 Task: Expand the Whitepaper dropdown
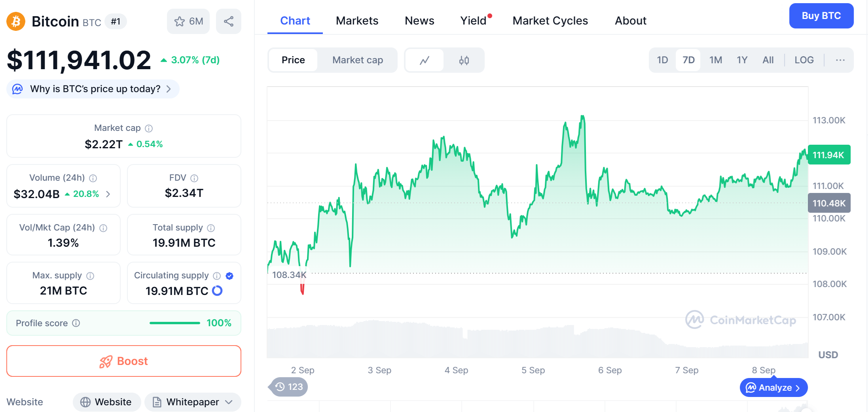(x=193, y=402)
